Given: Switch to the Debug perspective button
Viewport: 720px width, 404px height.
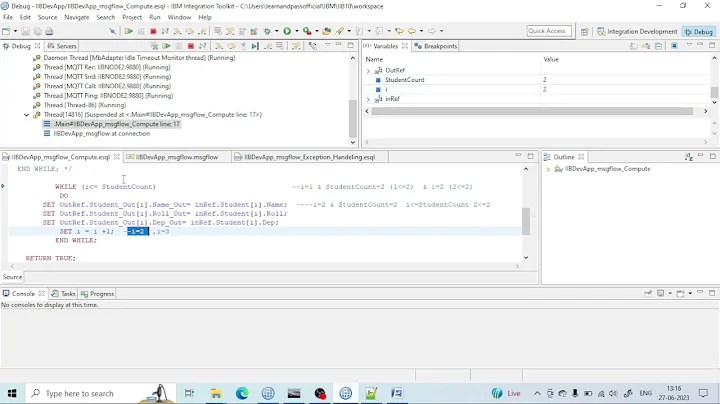Looking at the screenshot, I should (699, 32).
